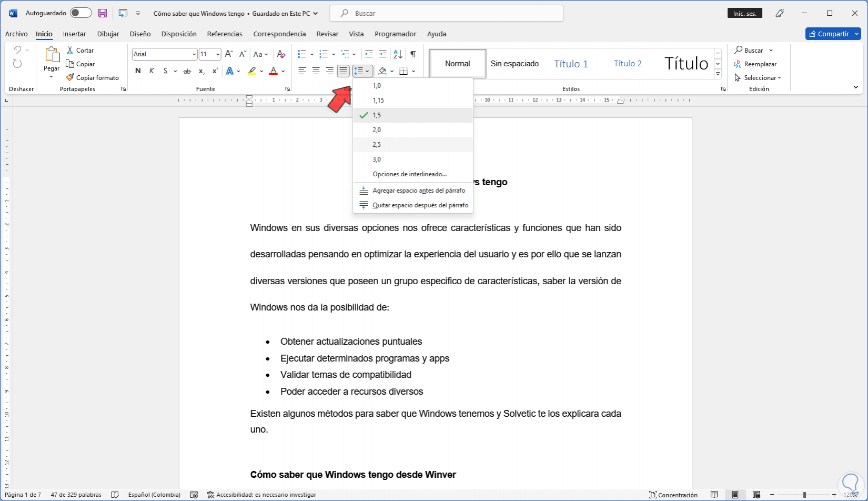Align text left
Image resolution: width=868 pixels, height=501 pixels.
302,71
